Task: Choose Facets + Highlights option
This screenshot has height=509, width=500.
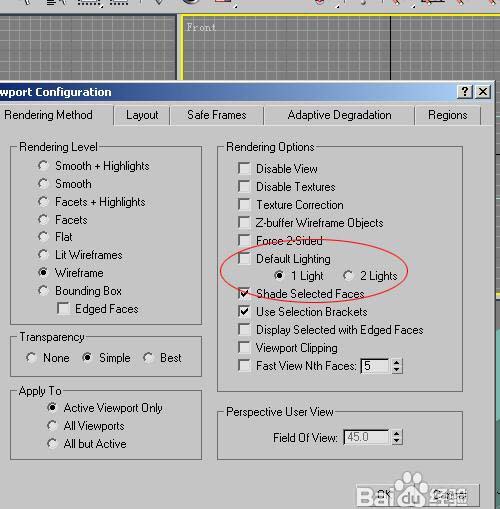Action: (x=43, y=201)
